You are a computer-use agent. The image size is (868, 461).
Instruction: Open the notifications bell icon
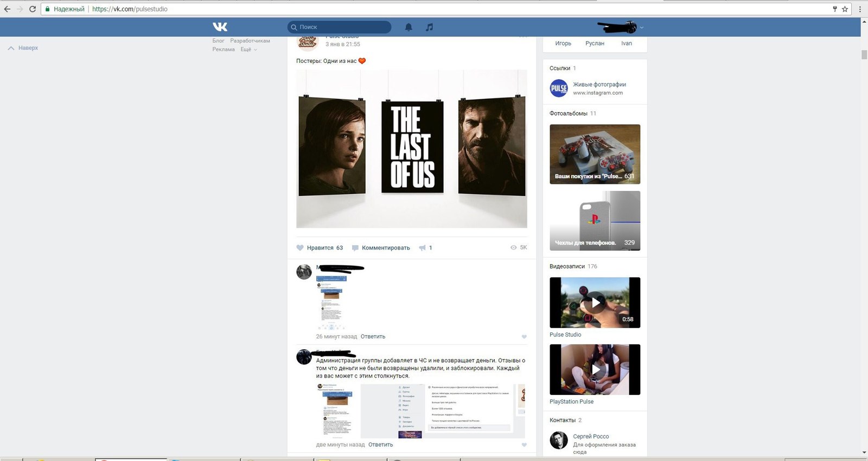[409, 27]
